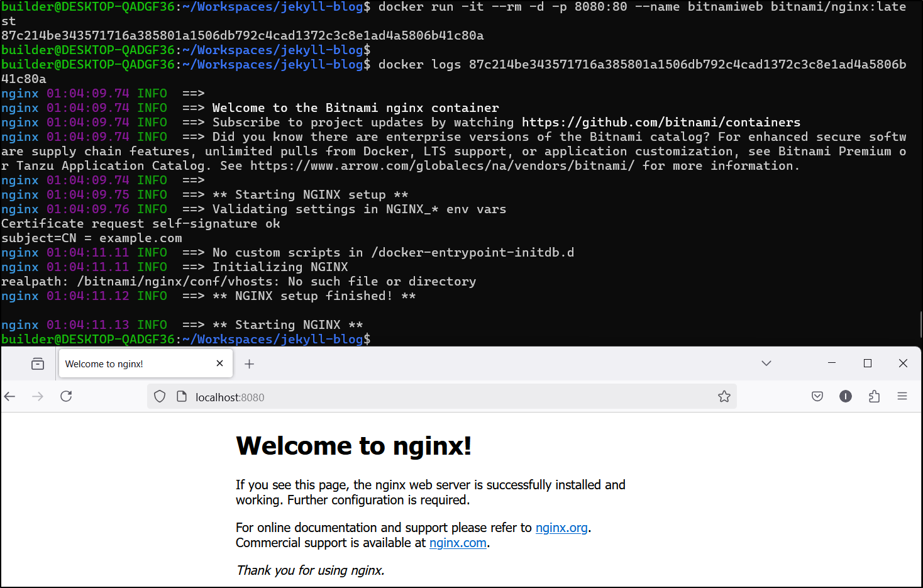Click the localhost:8080 address bar

point(441,397)
